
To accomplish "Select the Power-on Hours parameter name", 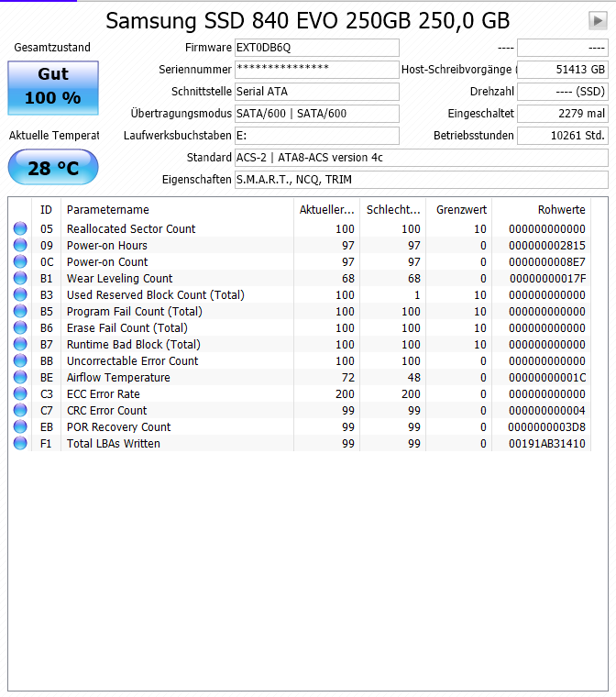I will pos(107,245).
